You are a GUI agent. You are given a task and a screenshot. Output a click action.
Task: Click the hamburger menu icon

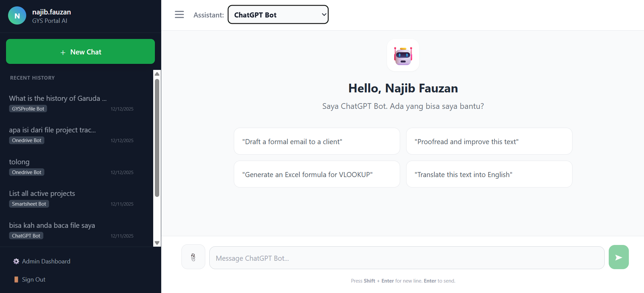(179, 14)
